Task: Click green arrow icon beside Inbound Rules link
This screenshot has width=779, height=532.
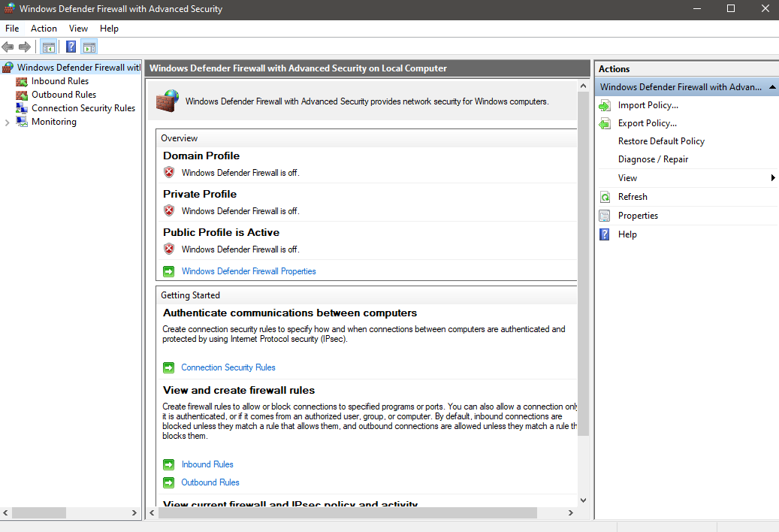Action: pyautogui.click(x=169, y=464)
